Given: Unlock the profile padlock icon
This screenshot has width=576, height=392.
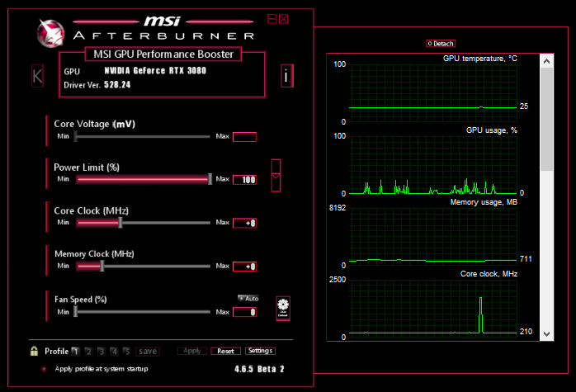Looking at the screenshot, I should 34,351.
